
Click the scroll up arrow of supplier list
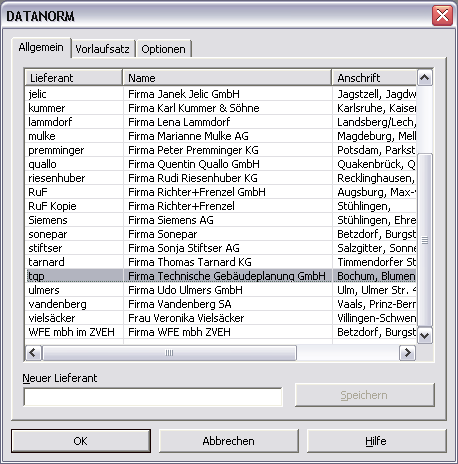(425, 78)
